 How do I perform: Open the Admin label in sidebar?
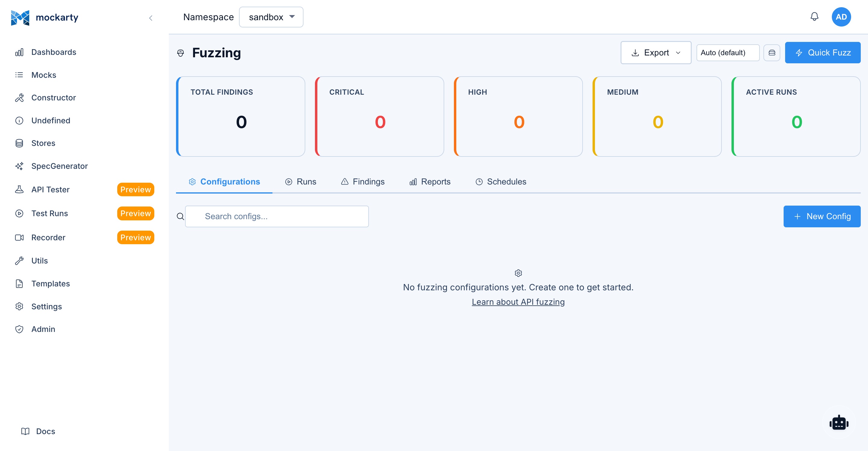[x=43, y=329]
